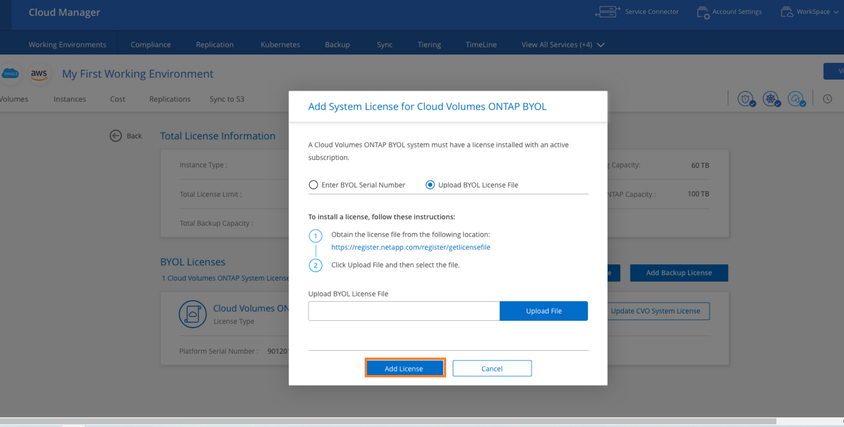844x427 pixels.
Task: Click the blue cloud ONTAP icon
Action: point(10,74)
